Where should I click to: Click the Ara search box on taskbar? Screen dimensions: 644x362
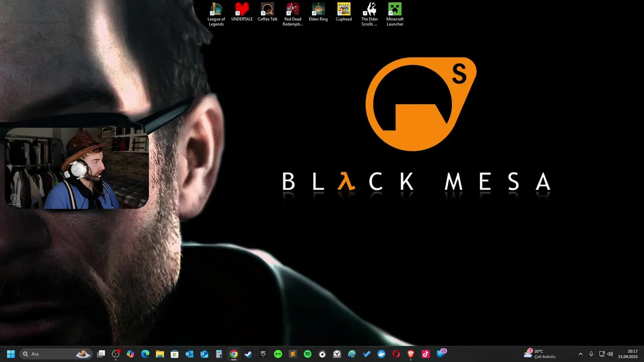click(56, 354)
